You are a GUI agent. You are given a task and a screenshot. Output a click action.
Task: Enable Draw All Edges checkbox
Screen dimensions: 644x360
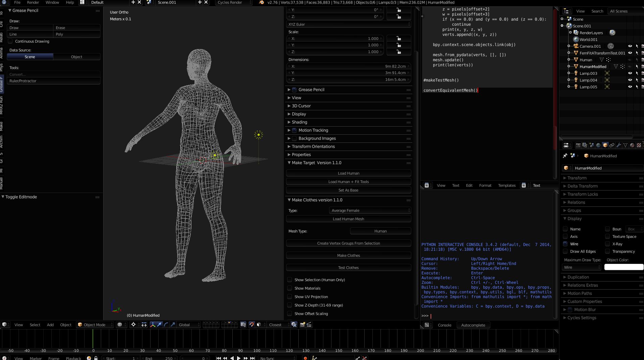click(565, 251)
